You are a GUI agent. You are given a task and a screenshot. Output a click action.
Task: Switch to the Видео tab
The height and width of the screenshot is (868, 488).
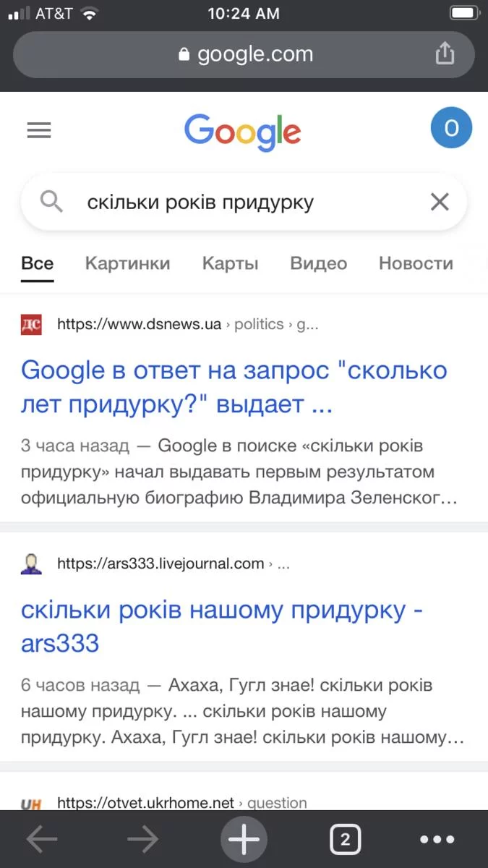pyautogui.click(x=318, y=263)
